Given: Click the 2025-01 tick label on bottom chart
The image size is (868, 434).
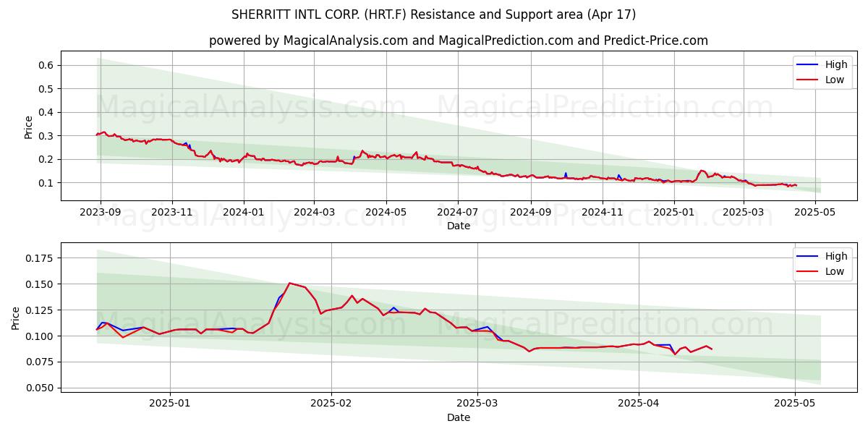Looking at the screenshot, I should pyautogui.click(x=170, y=404).
